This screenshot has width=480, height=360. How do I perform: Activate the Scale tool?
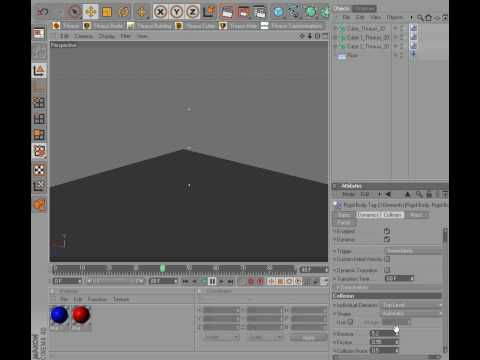point(107,12)
